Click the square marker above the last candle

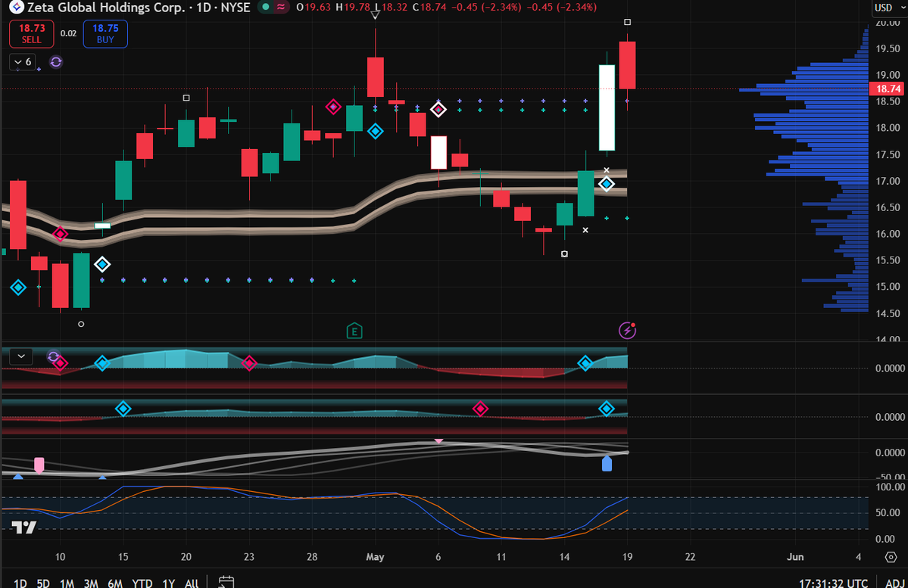click(627, 22)
